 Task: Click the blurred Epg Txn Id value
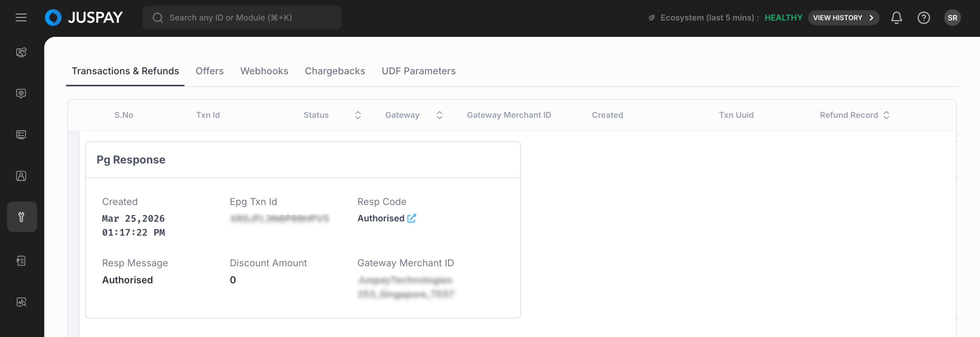click(279, 218)
